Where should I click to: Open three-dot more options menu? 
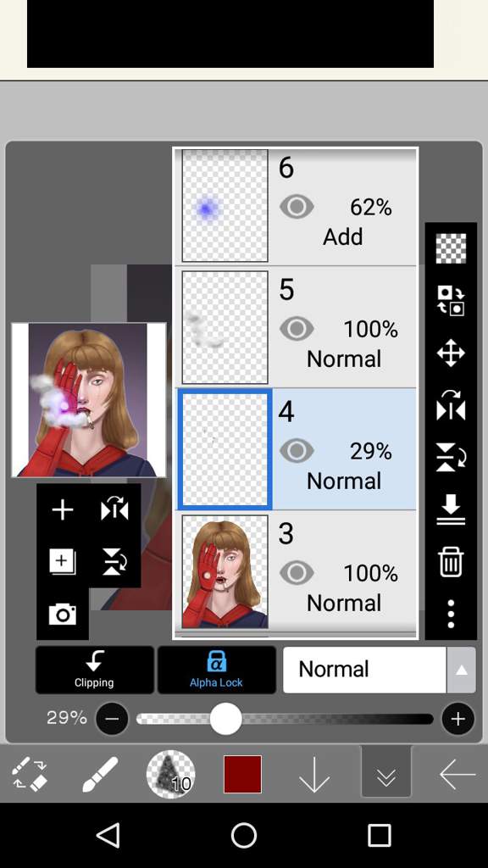coord(451,614)
